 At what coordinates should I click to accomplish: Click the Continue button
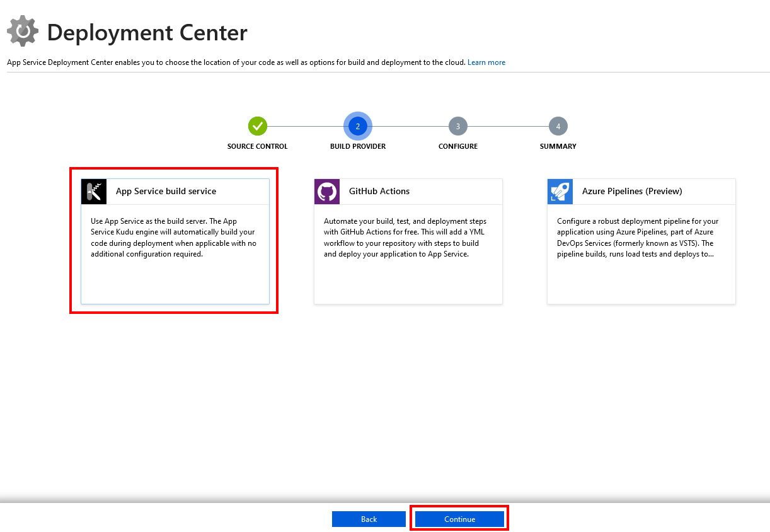459,519
